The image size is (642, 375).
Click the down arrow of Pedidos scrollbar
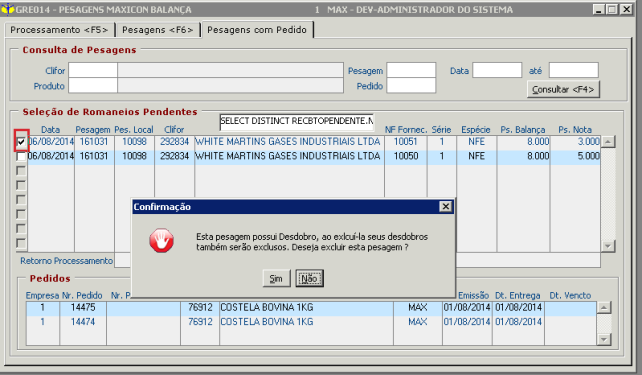point(604,339)
